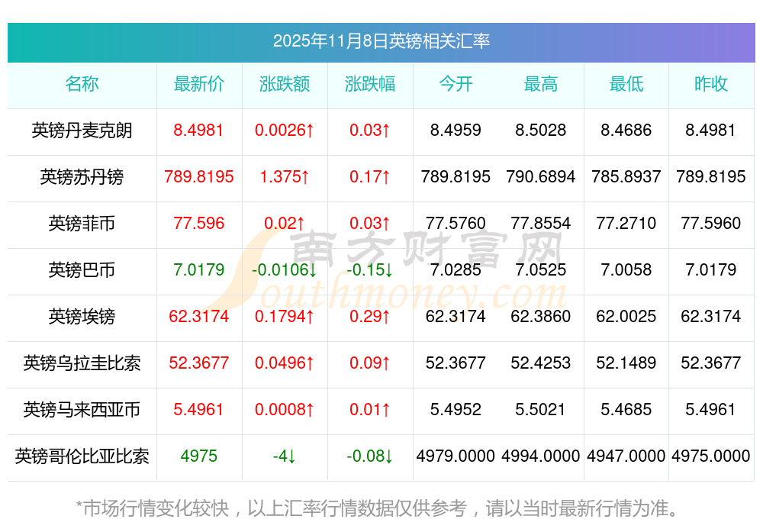Click the latest price 77.596
The image size is (763, 532).
point(198,224)
